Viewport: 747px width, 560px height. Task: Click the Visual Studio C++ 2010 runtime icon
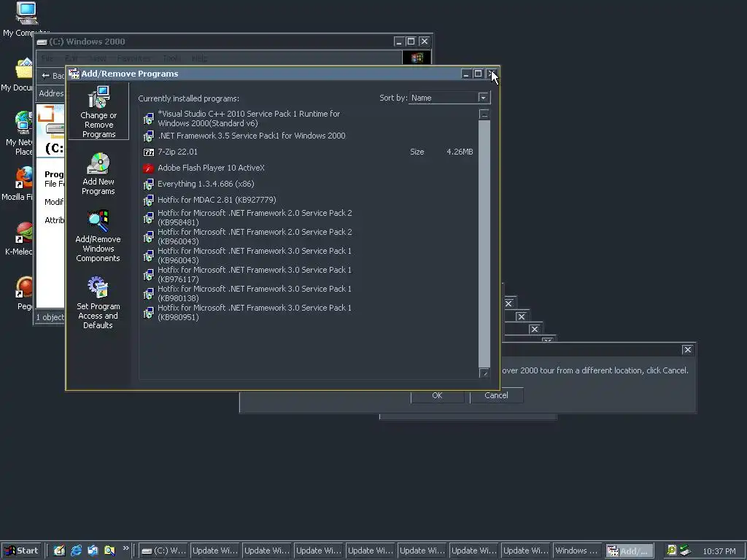pyautogui.click(x=149, y=118)
